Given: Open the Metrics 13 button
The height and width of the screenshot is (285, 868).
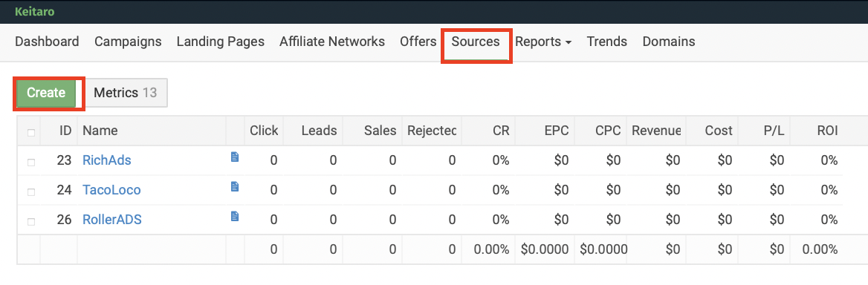Looking at the screenshot, I should click(126, 93).
